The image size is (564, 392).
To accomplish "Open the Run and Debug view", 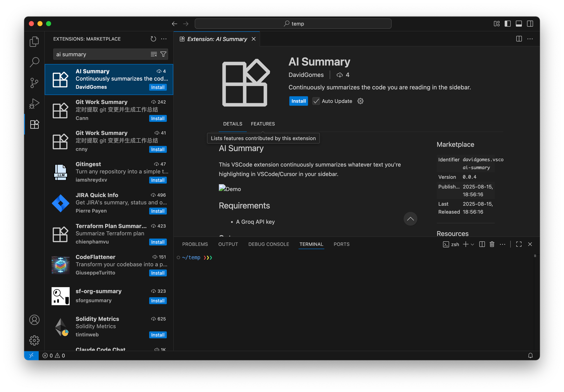I will pyautogui.click(x=34, y=103).
